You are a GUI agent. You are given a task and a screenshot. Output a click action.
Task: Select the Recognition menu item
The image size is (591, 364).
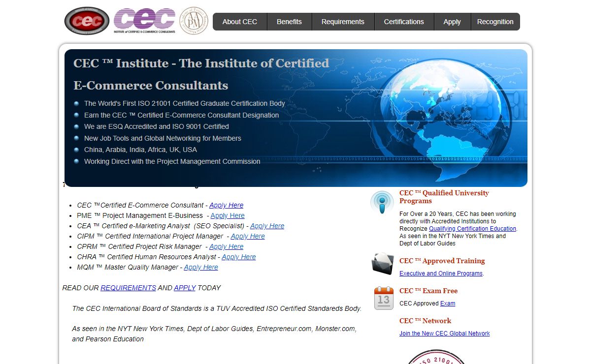(x=495, y=22)
